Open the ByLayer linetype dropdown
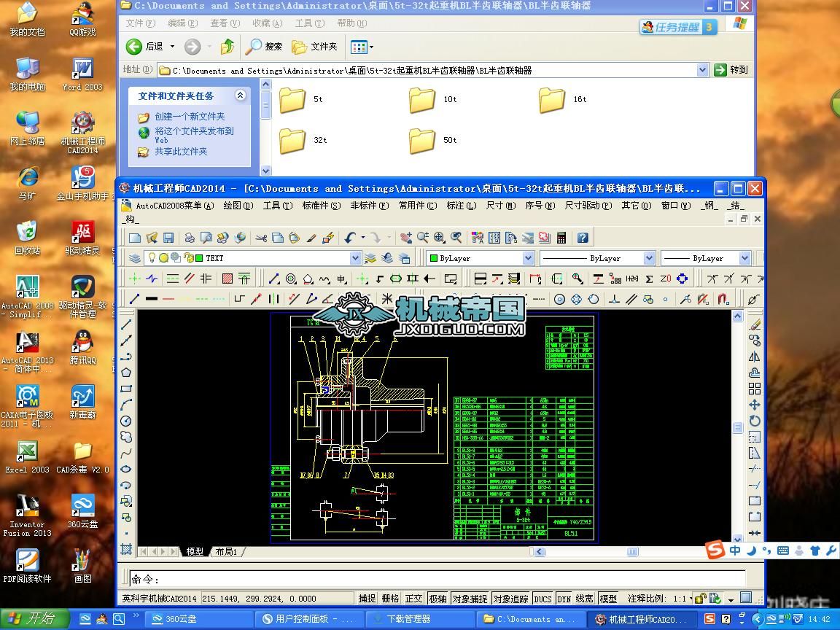Image resolution: width=840 pixels, height=630 pixels. click(x=649, y=258)
